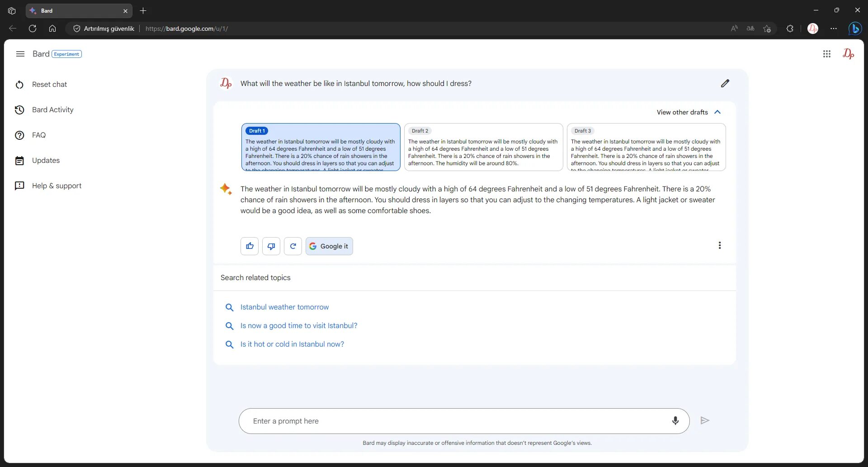Click the Reset chat icon
The image size is (868, 467).
click(19, 85)
